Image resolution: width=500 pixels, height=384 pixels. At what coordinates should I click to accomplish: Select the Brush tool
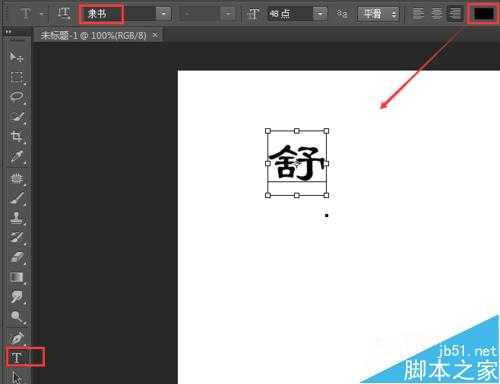[x=16, y=198]
